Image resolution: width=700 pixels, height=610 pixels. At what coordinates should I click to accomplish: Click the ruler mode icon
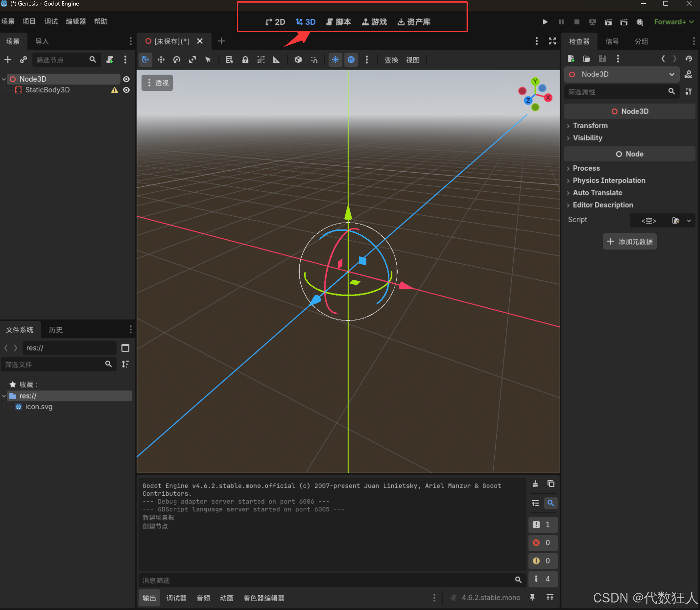point(277,60)
